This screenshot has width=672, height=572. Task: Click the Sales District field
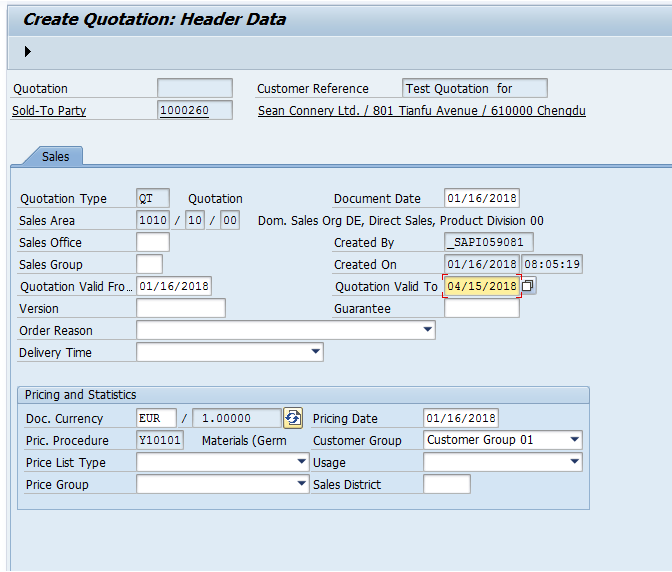pos(447,484)
